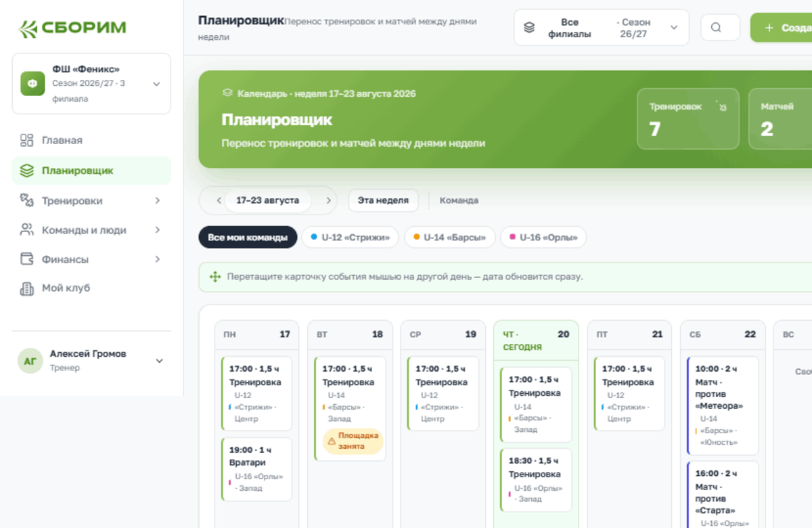Click the Сборим logo

(x=72, y=28)
